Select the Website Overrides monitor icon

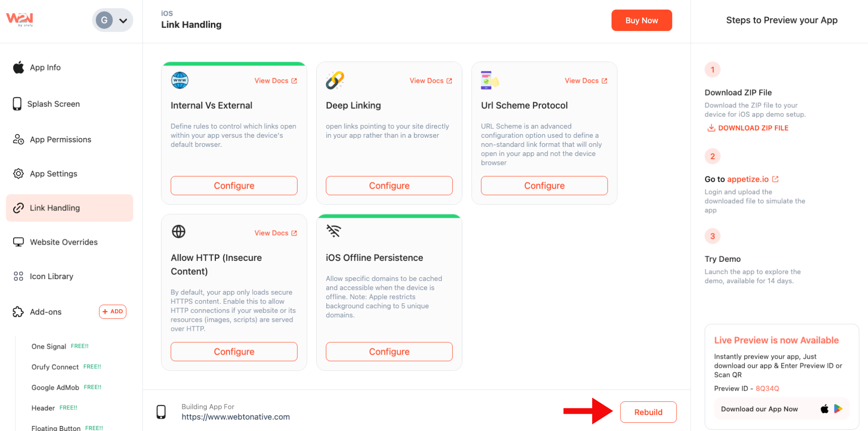[19, 242]
